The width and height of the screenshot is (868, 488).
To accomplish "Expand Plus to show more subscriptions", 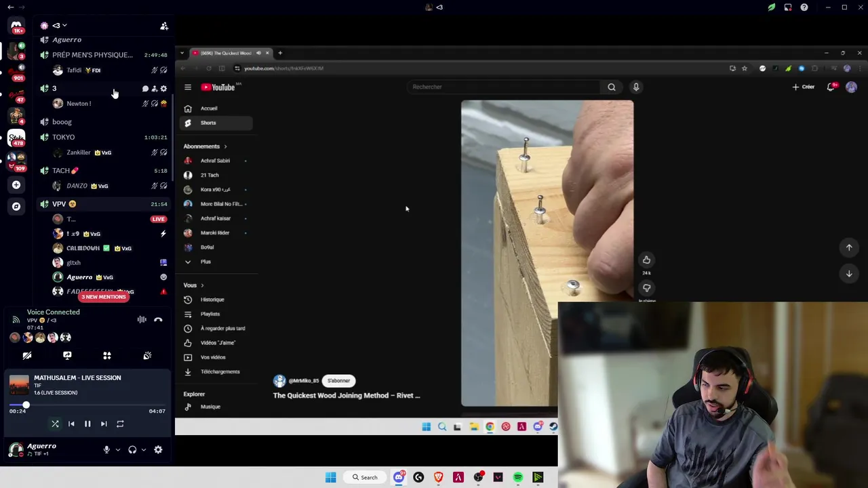I will [x=216, y=262].
